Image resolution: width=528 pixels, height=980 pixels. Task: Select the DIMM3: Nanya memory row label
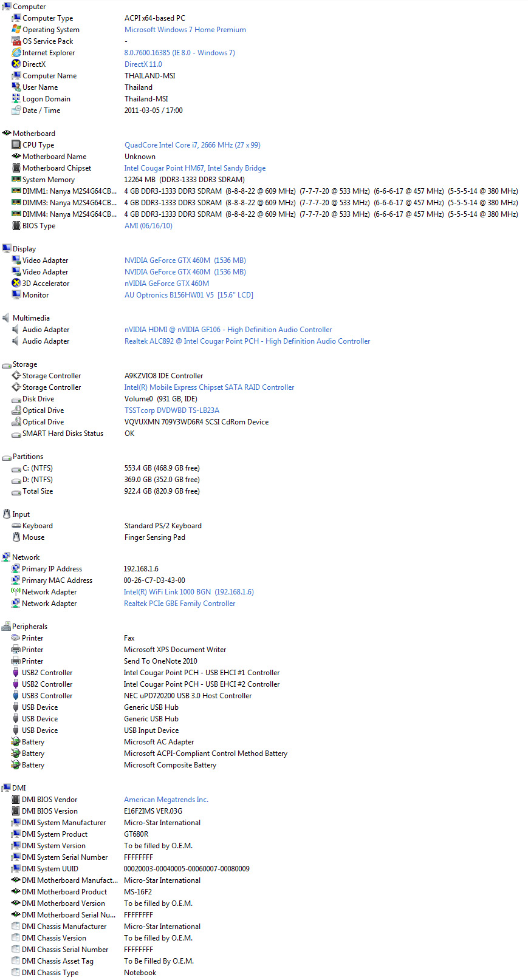click(70, 203)
